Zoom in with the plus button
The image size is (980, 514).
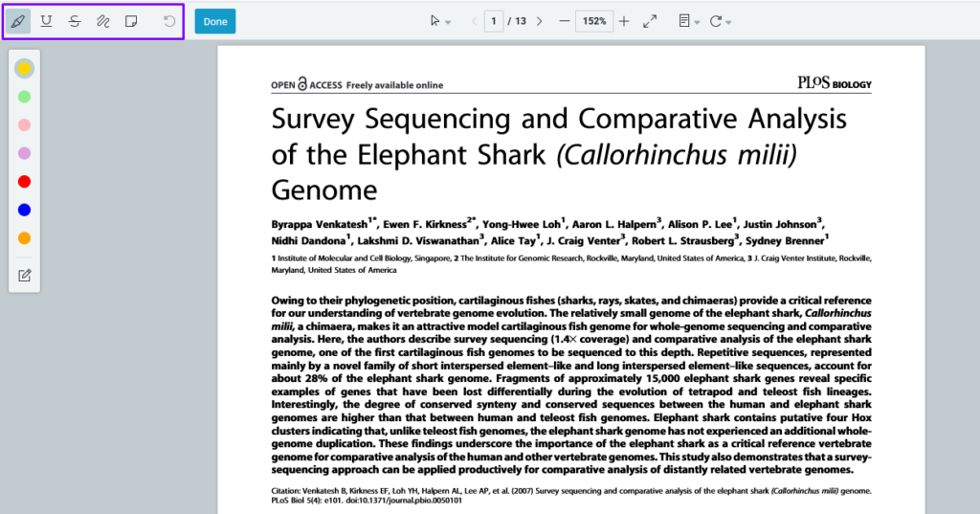coord(624,21)
